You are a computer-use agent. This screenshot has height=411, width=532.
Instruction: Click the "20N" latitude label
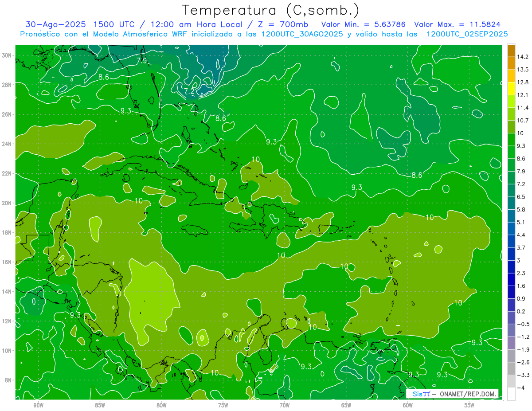click(x=7, y=203)
